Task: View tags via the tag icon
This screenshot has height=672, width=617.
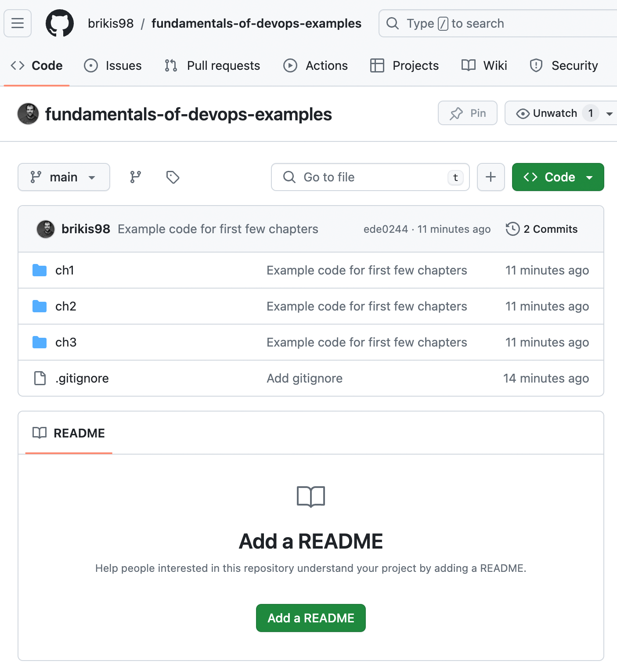Action: click(173, 177)
